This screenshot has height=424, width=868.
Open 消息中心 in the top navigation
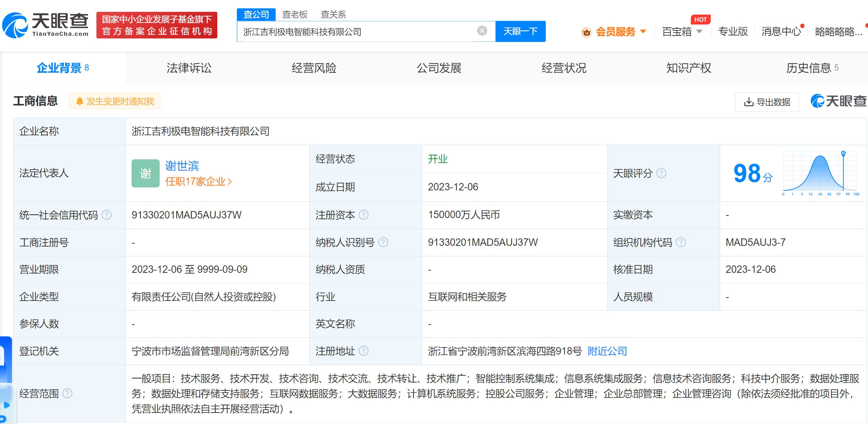(781, 31)
